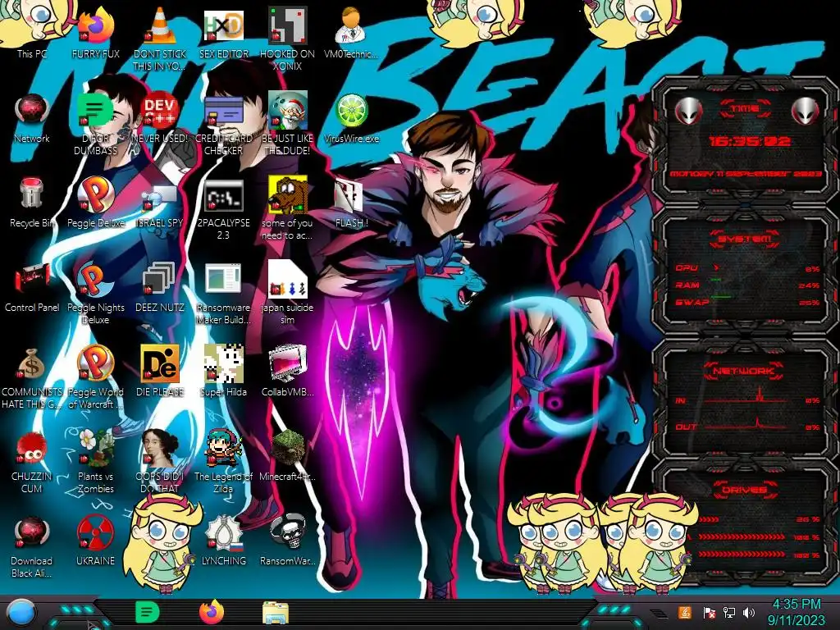Viewport: 840px width, 630px height.
Task: Select the Peggle Nights Deluxe shortcut
Action: coord(95,293)
